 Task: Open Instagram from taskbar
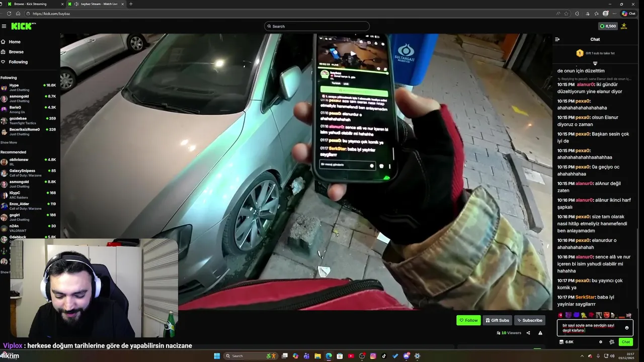(373, 356)
